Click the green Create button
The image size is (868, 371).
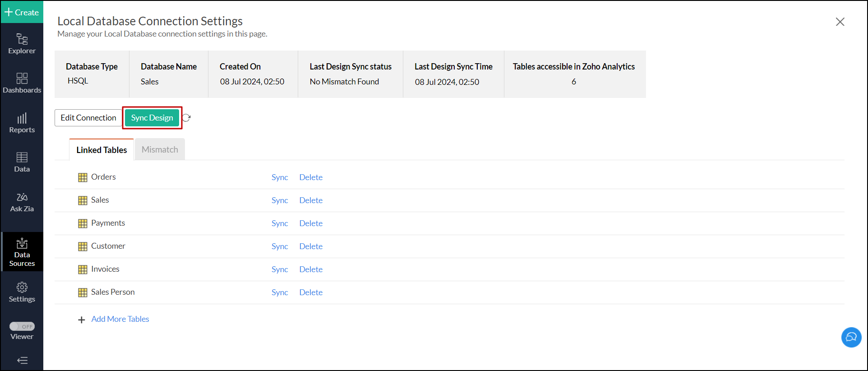tap(22, 12)
